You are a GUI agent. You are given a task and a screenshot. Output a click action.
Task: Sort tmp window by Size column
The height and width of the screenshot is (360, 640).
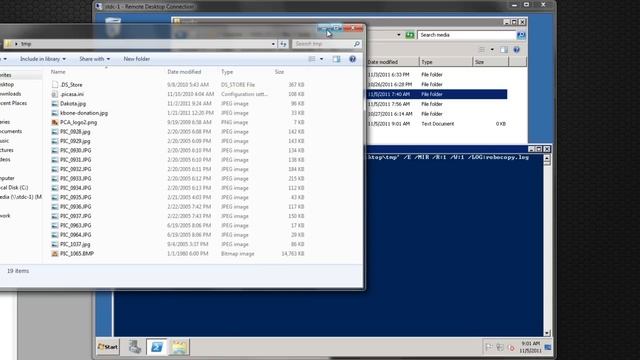tap(279, 72)
